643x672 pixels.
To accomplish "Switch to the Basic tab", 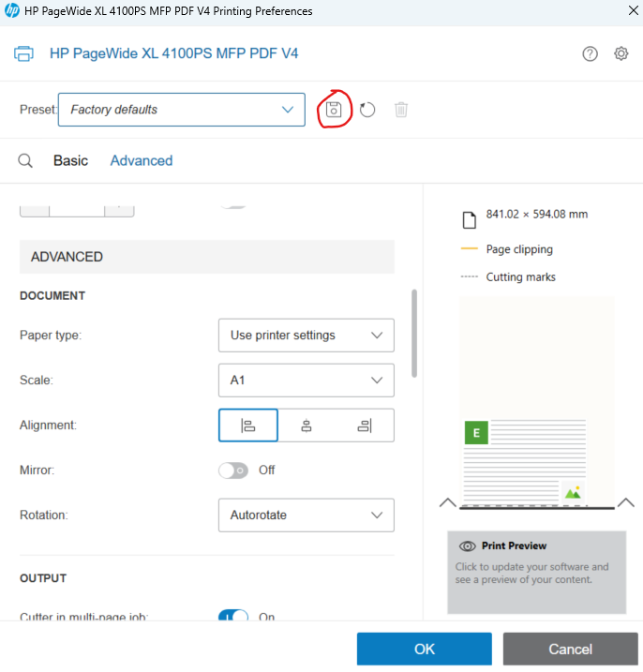I will tap(70, 160).
